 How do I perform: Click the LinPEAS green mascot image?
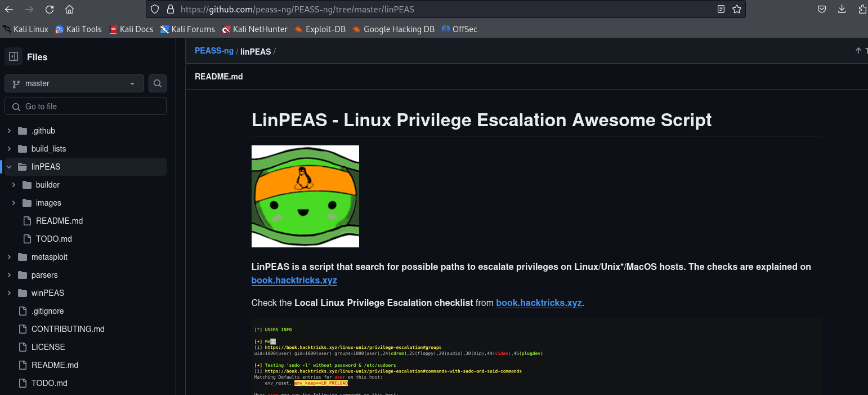click(305, 196)
